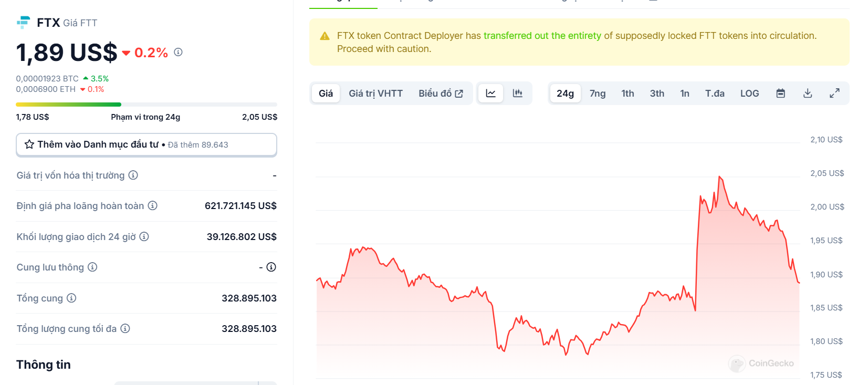Click the 39.126.802 US$ volume value
The height and width of the screenshot is (385, 868).
click(x=242, y=237)
